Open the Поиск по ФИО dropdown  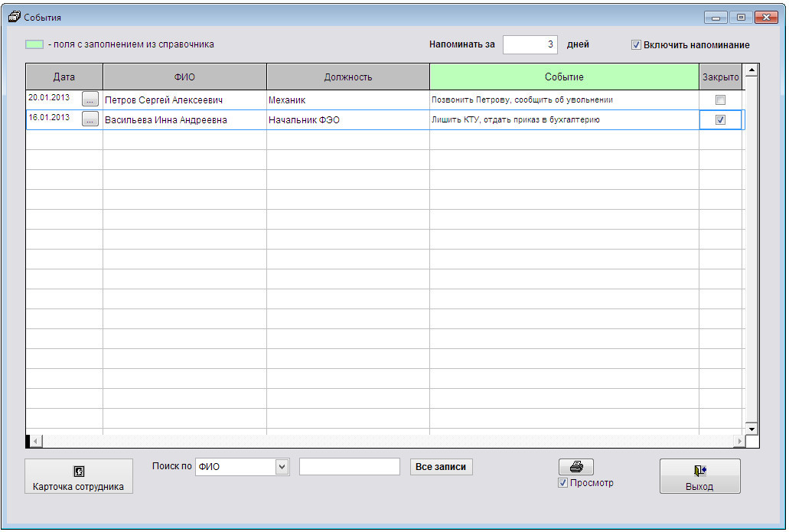click(282, 467)
